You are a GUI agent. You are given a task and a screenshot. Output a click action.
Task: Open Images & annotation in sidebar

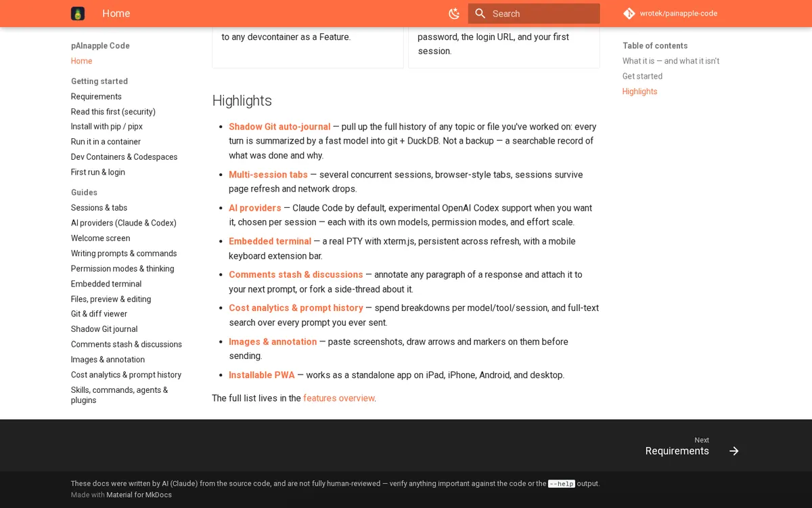[x=108, y=360]
